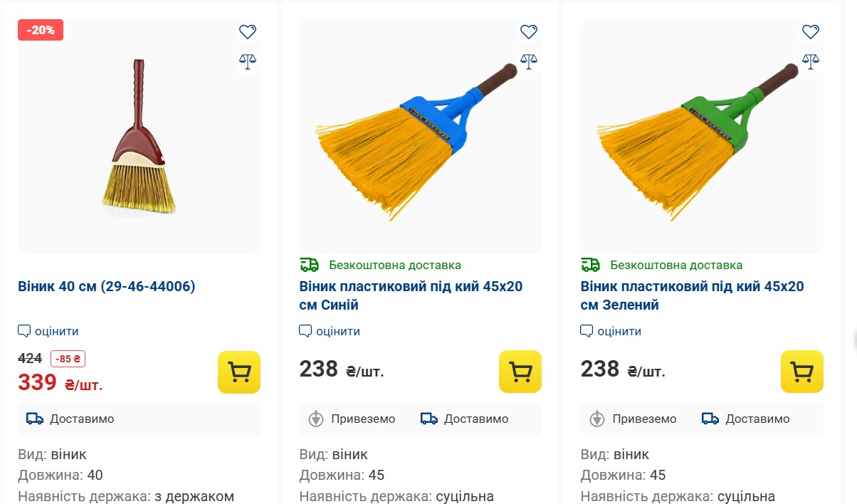857x504 pixels.
Task: Click Безкоштовна доставка on the blue broom
Action: (x=394, y=266)
